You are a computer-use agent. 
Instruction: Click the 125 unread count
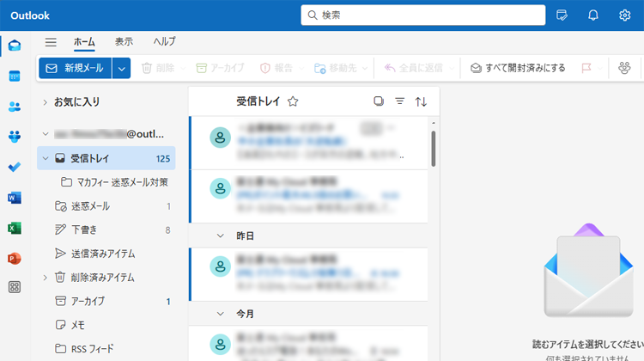(x=163, y=159)
